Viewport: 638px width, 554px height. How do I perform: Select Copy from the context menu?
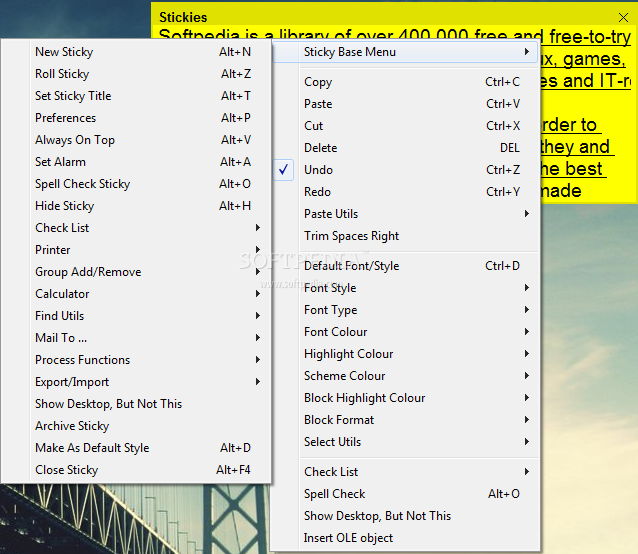[x=406, y=82]
